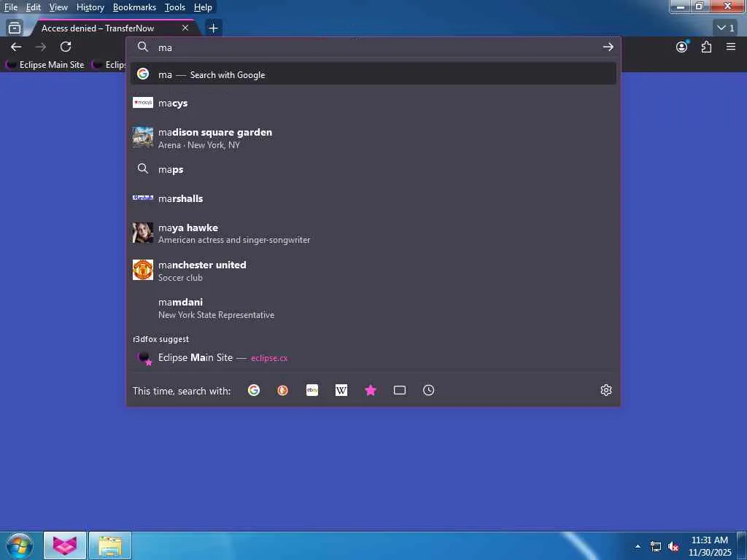Open search settings gear icon
Screen dimensions: 747x560
[x=606, y=391]
